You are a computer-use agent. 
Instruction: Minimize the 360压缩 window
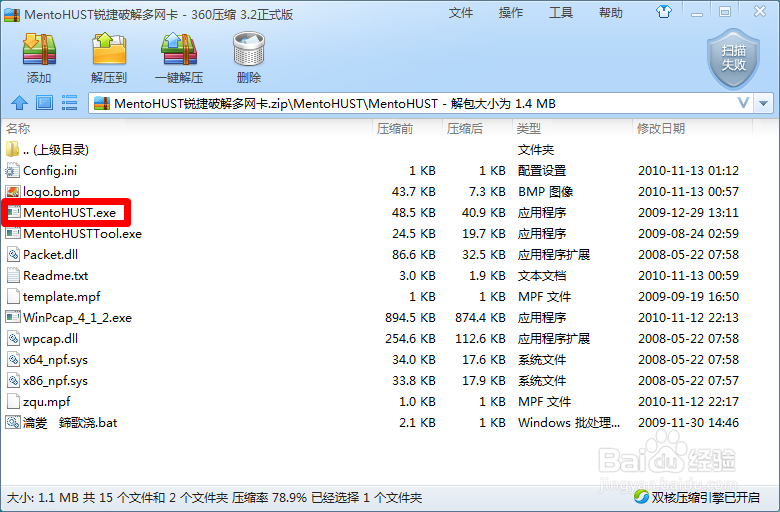(x=697, y=12)
